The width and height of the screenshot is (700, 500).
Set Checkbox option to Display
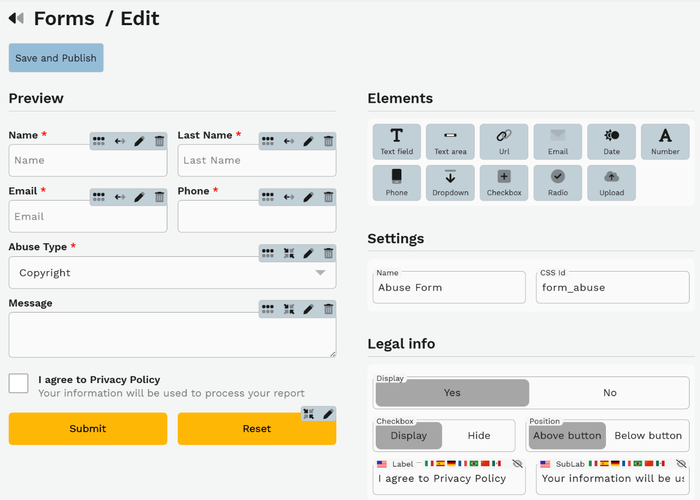409,436
